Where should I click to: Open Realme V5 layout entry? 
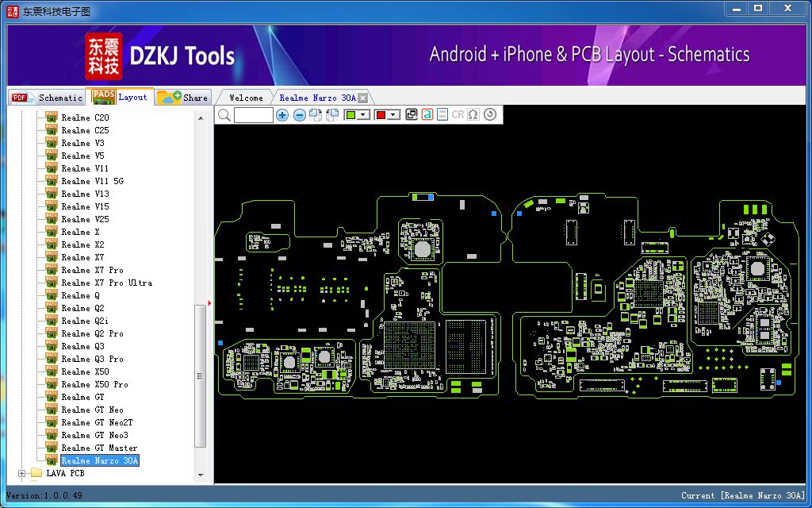point(82,156)
